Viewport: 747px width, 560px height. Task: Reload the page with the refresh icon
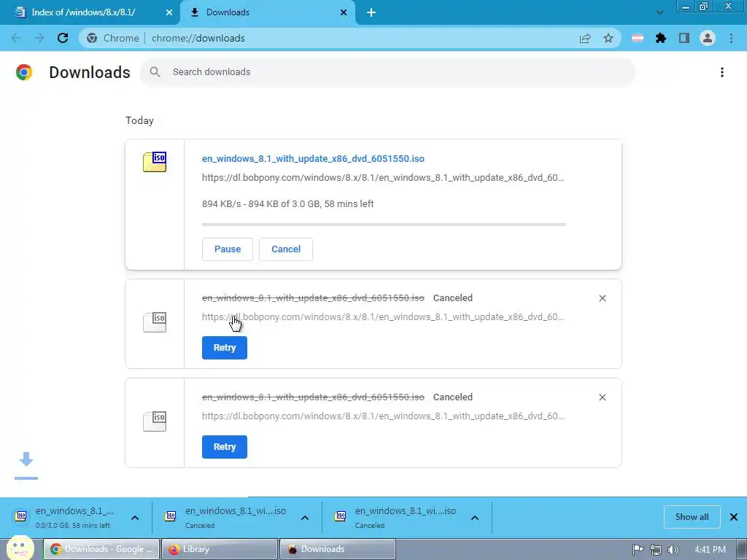point(63,38)
